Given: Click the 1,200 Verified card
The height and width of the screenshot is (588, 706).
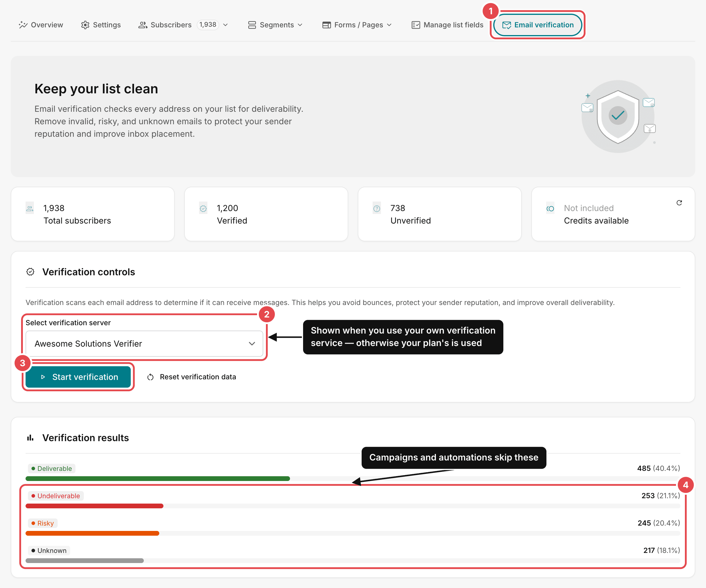Looking at the screenshot, I should pyautogui.click(x=266, y=214).
